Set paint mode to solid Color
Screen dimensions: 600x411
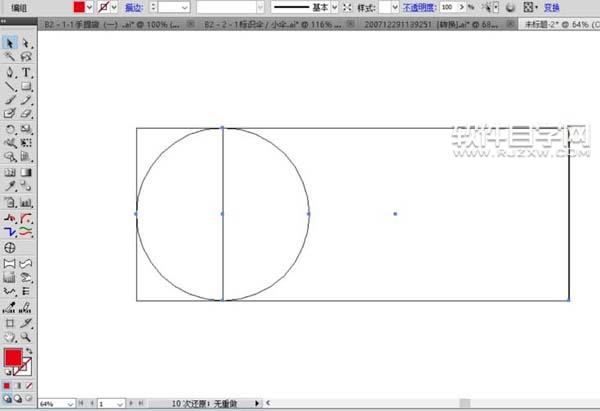(7, 386)
